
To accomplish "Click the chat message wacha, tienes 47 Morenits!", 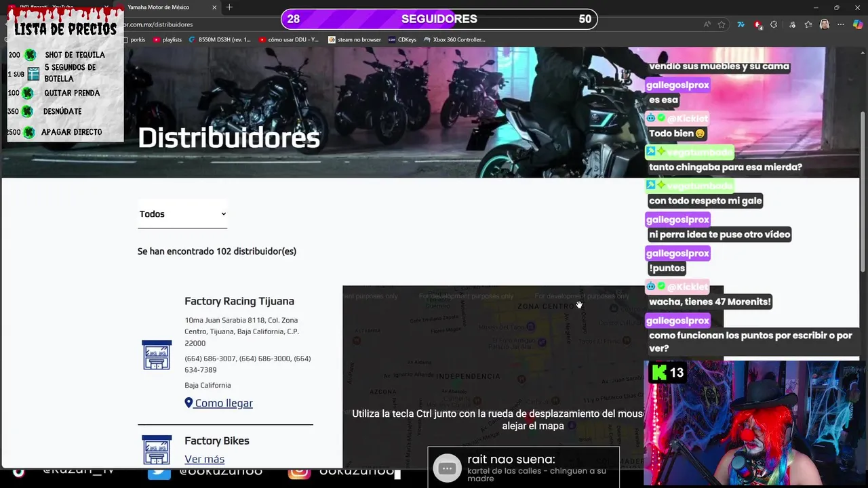I will (x=710, y=302).
